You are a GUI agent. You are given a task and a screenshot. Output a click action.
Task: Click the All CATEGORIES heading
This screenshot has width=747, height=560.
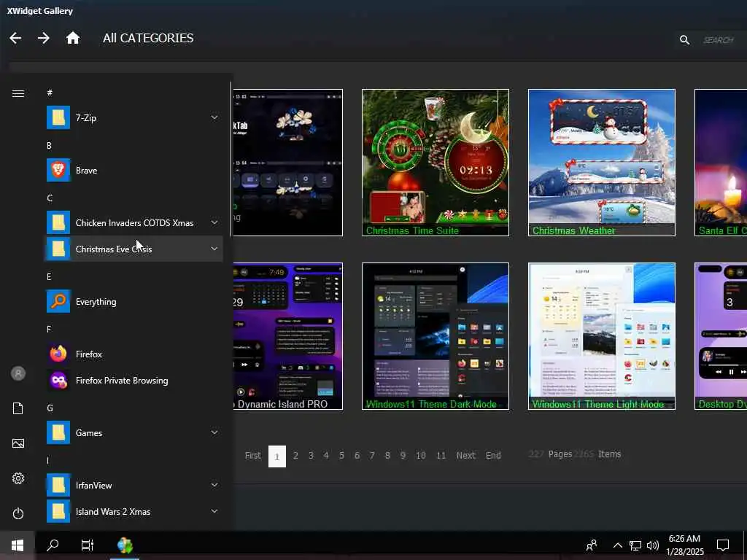click(148, 38)
